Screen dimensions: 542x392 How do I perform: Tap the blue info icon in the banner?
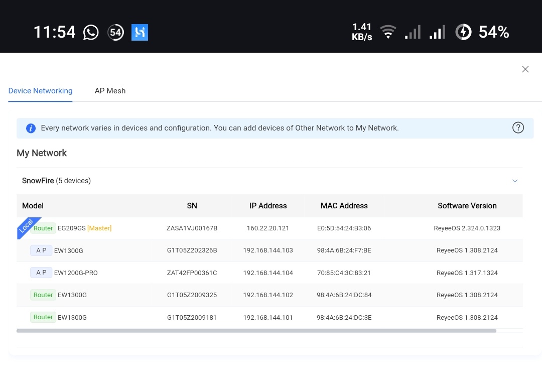click(31, 128)
